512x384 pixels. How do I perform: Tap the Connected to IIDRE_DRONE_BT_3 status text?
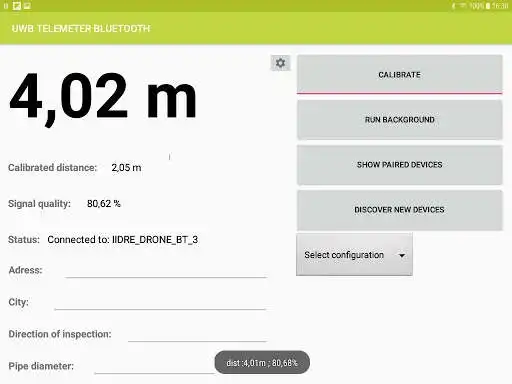[123, 239]
